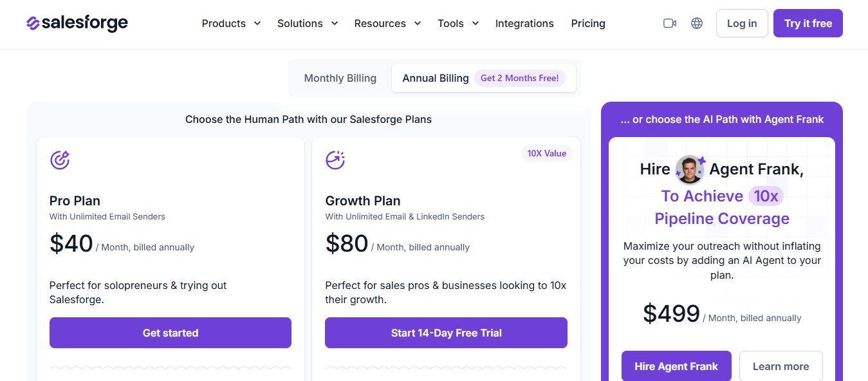
Task: Click the Pro Plan target icon
Action: (59, 160)
